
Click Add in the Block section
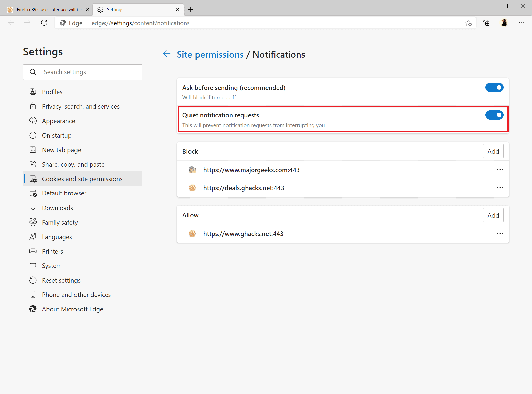493,151
